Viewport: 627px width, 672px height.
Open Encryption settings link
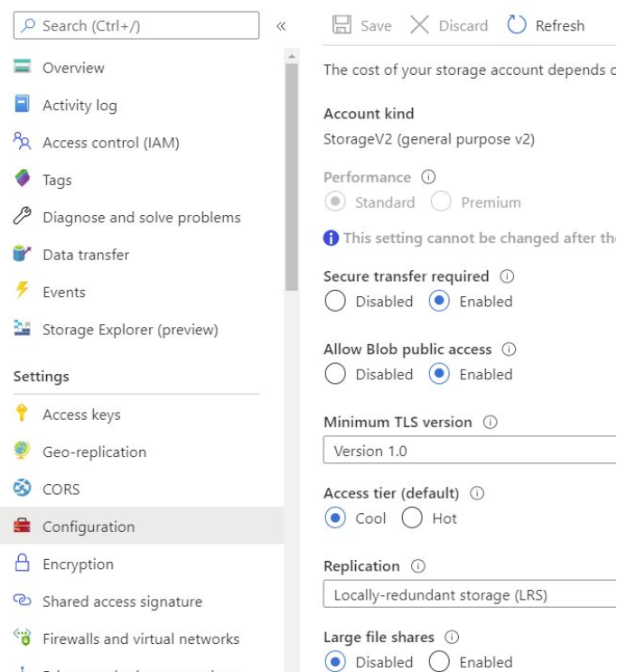(78, 565)
